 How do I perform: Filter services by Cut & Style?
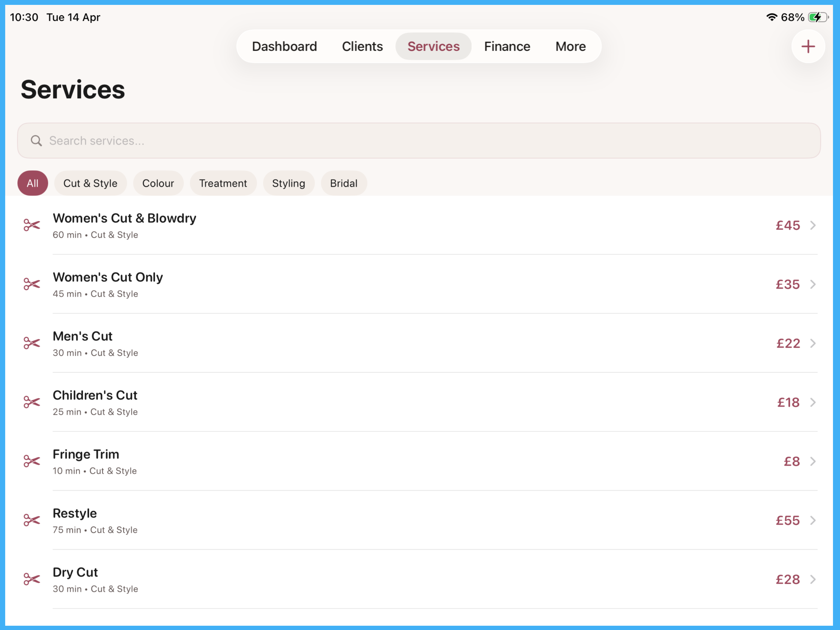pos(90,183)
